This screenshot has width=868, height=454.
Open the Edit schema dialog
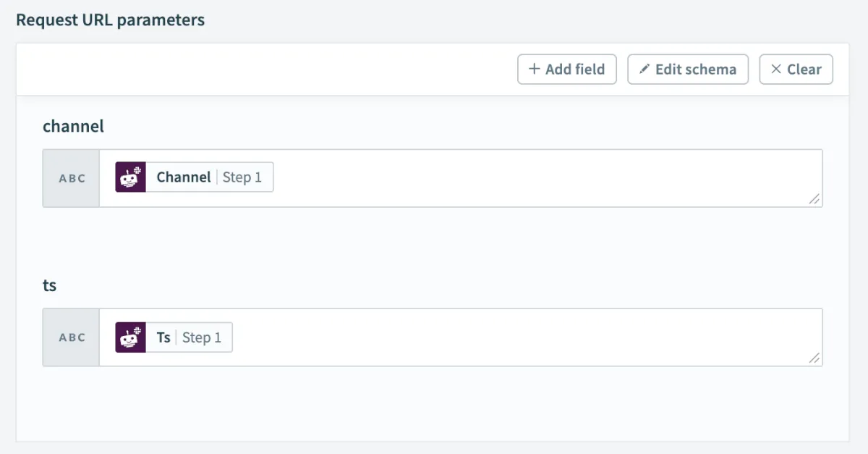point(688,70)
